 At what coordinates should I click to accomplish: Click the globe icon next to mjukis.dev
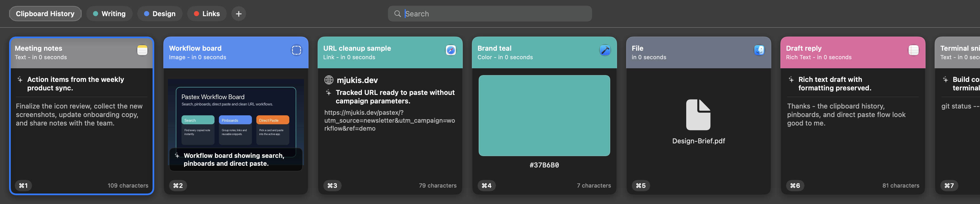pyautogui.click(x=329, y=80)
